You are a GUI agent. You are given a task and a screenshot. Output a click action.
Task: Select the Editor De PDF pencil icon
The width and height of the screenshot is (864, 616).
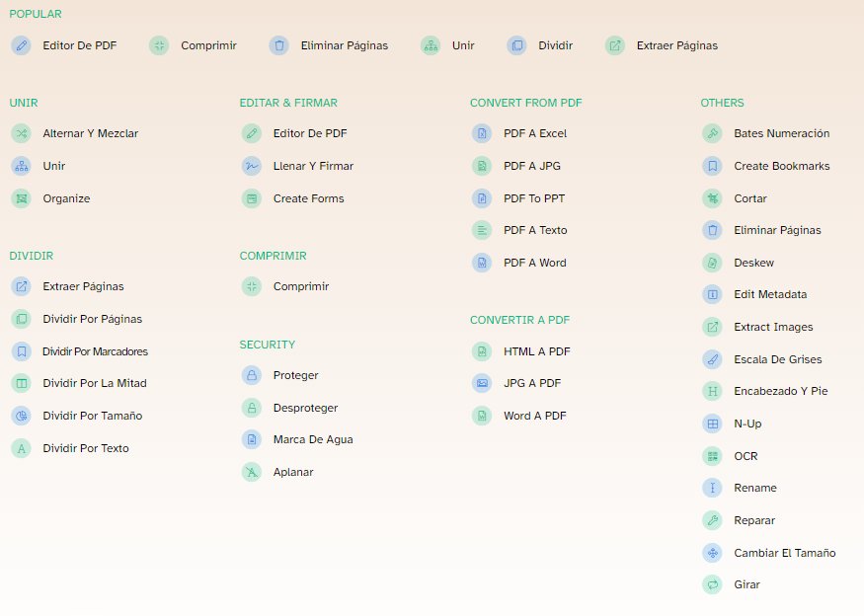(21, 45)
